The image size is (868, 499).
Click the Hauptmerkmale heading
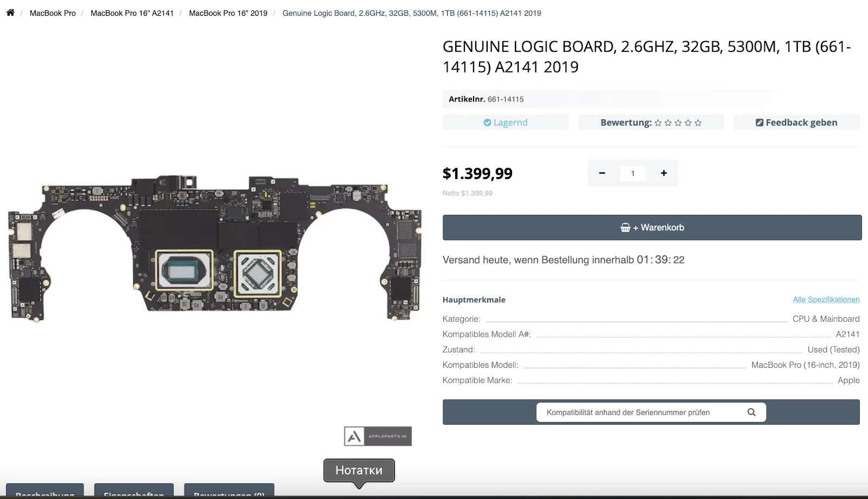click(474, 299)
